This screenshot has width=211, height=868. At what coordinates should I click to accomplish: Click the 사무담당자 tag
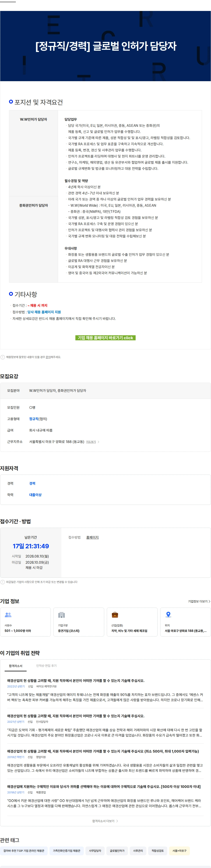click(x=95, y=851)
